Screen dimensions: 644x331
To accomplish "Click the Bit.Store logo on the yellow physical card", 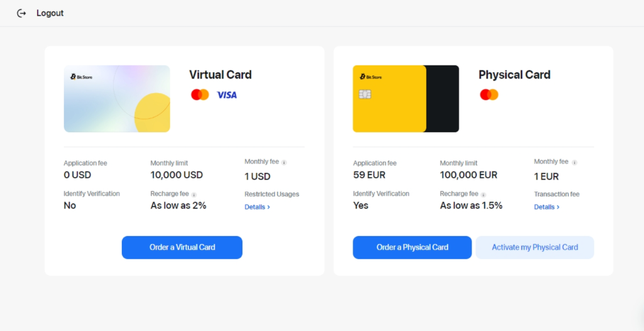I will (x=371, y=77).
